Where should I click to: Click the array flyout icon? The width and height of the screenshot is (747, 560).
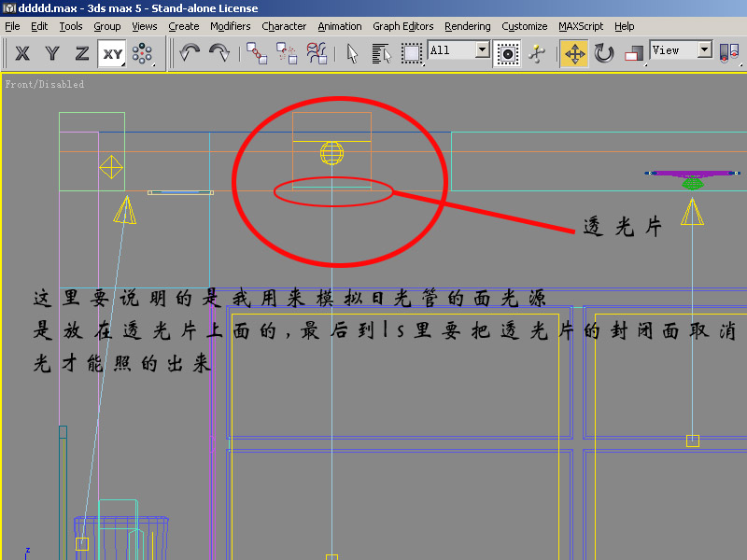(143, 53)
